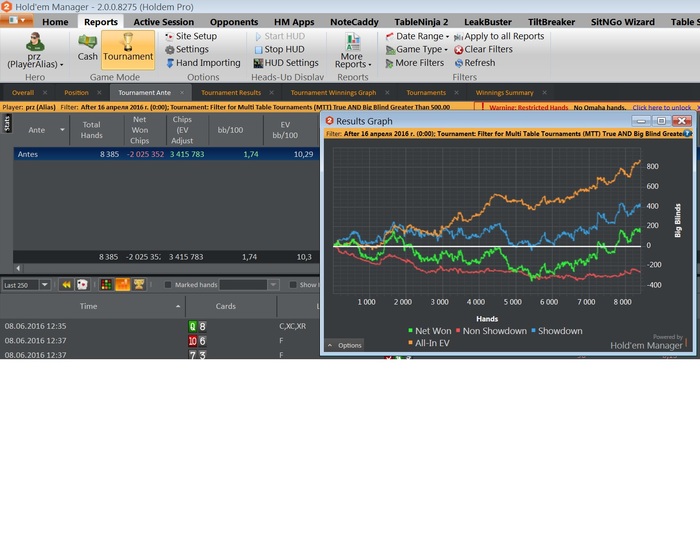Switch to Tournament Winnings Graph report tab
The image size is (700, 549).
[x=333, y=93]
